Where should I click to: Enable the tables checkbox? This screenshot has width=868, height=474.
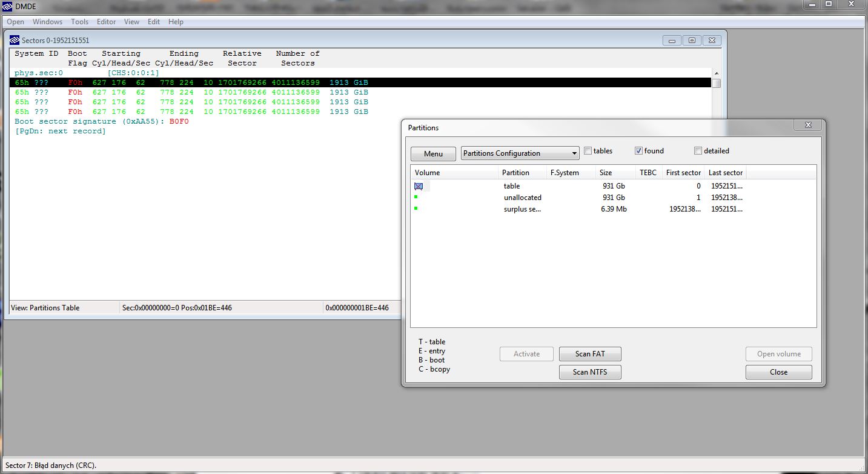[x=588, y=151]
